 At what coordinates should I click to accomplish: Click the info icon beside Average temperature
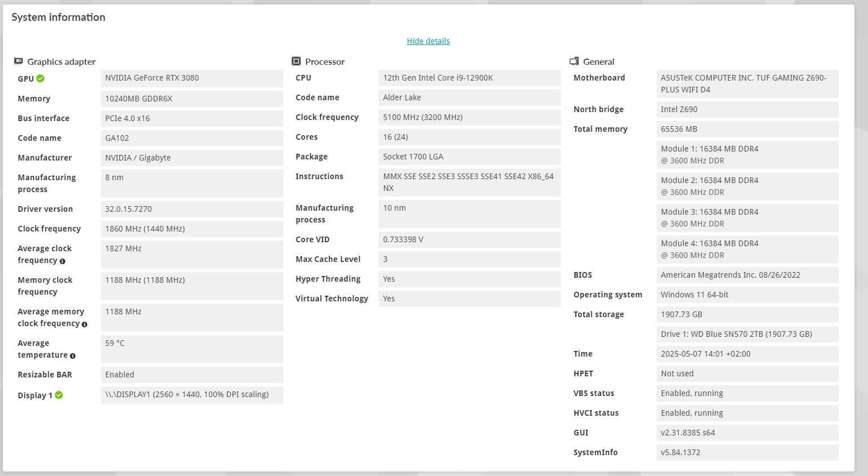pyautogui.click(x=73, y=356)
